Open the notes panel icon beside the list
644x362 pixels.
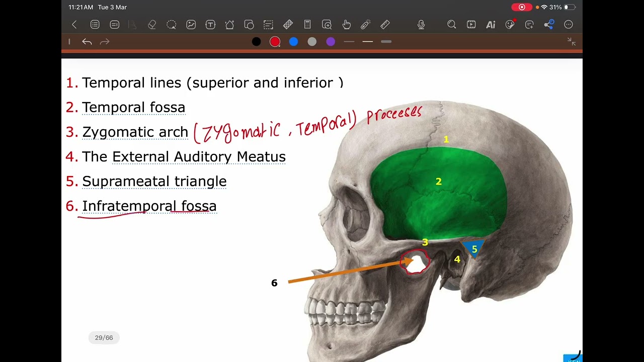(114, 25)
